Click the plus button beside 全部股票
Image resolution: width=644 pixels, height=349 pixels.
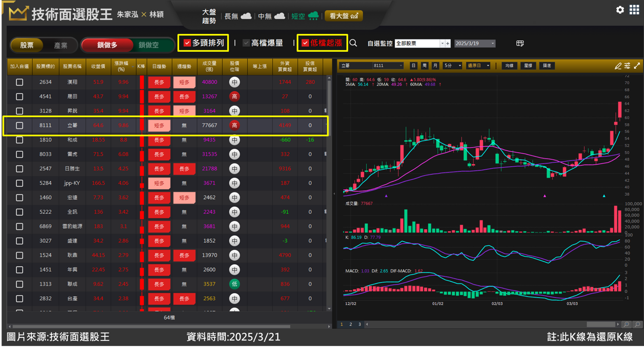tap(448, 44)
